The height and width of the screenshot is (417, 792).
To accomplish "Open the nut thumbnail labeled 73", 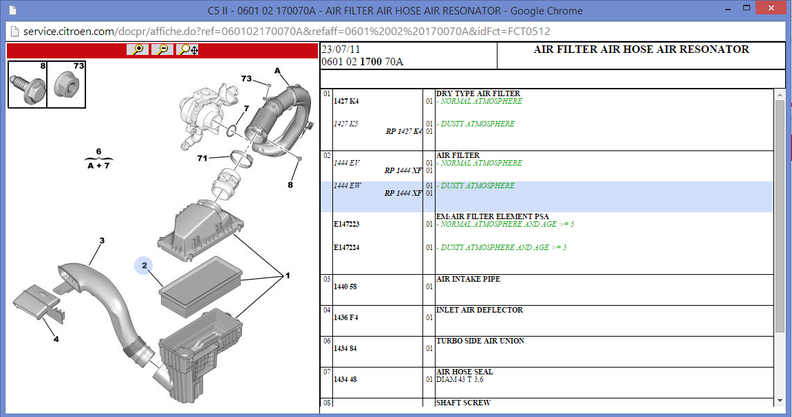I will pos(66,84).
